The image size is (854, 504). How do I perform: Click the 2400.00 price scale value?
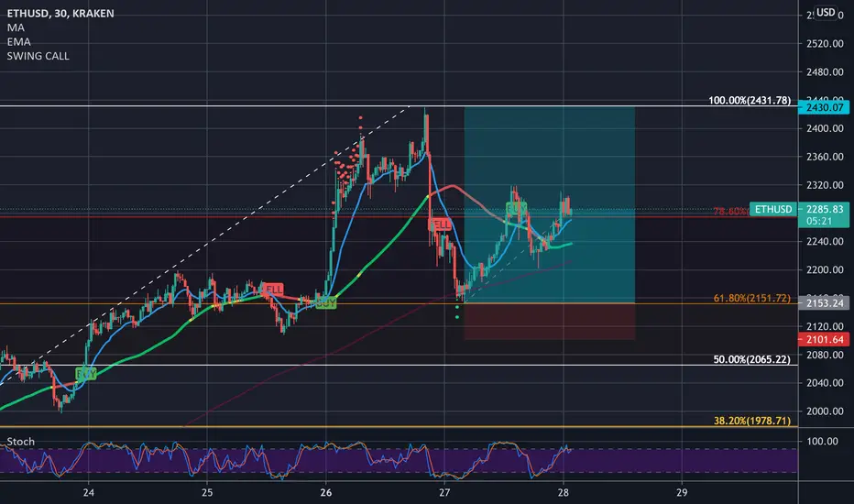[825, 128]
